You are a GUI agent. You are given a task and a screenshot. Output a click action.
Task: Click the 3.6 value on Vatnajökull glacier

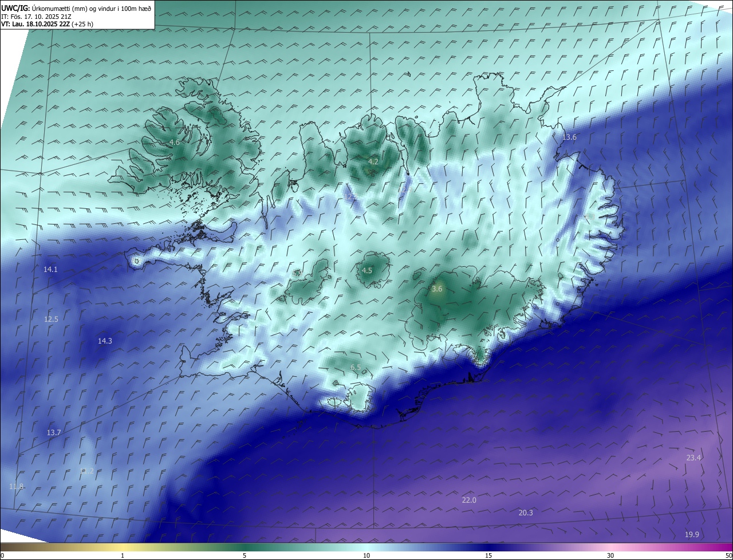click(437, 289)
